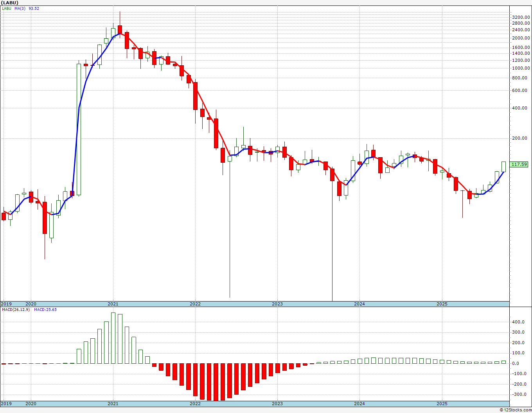
Task: Select the moving average value 93.52
Action: 34,8
